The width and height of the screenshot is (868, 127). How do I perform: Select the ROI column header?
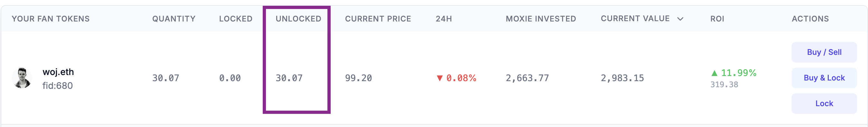[x=717, y=19]
